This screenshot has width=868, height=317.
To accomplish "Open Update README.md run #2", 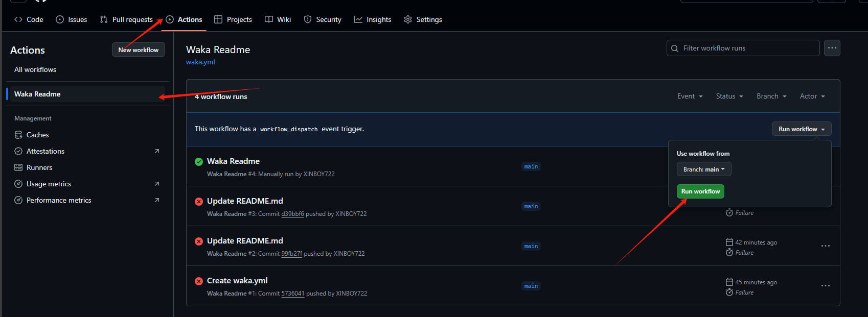I will coord(245,240).
